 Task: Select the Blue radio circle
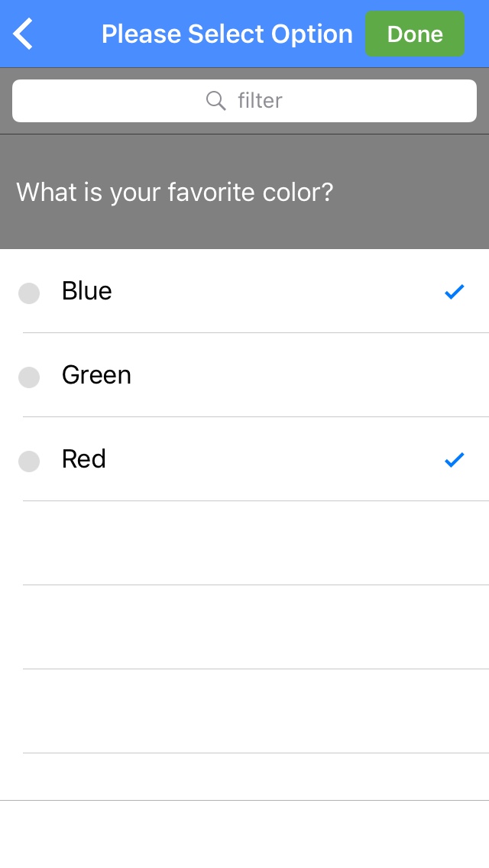coord(29,293)
